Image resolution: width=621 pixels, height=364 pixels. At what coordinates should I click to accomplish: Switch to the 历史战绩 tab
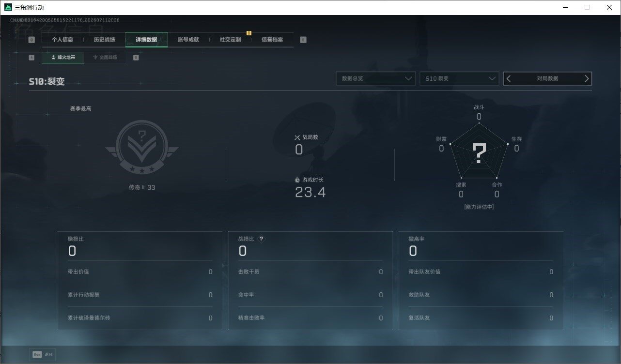104,40
